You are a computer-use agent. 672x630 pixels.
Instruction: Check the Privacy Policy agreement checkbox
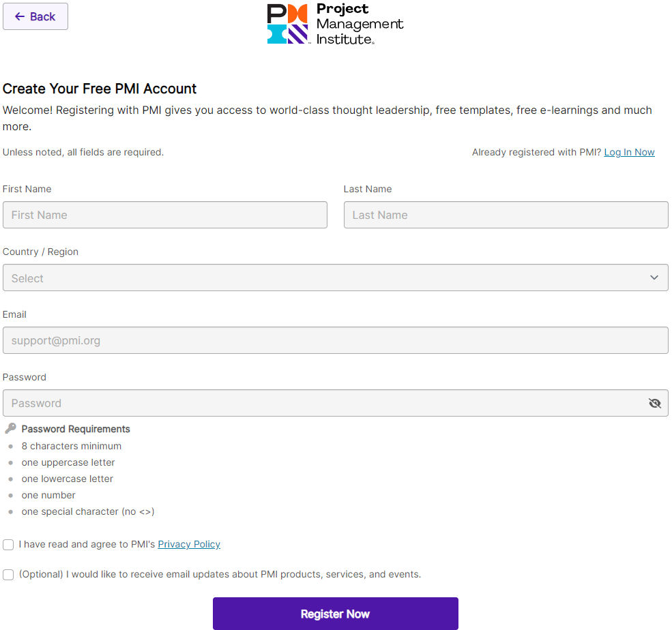(x=8, y=545)
